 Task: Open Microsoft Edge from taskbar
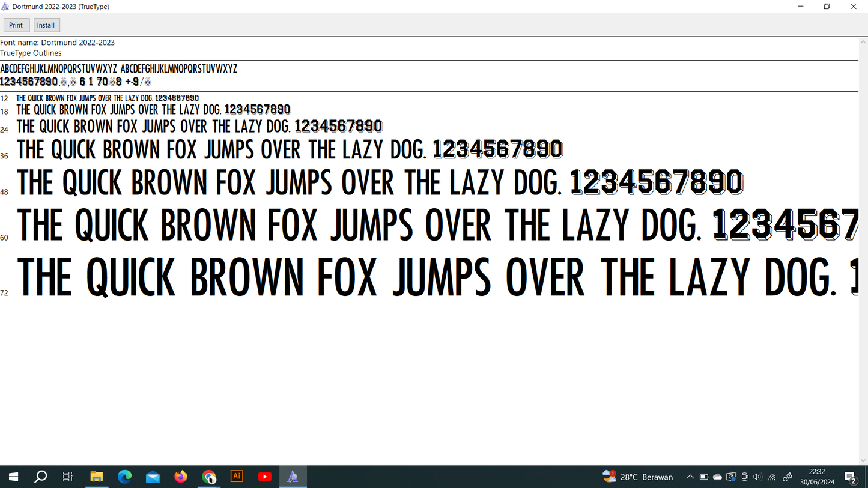pos(124,477)
